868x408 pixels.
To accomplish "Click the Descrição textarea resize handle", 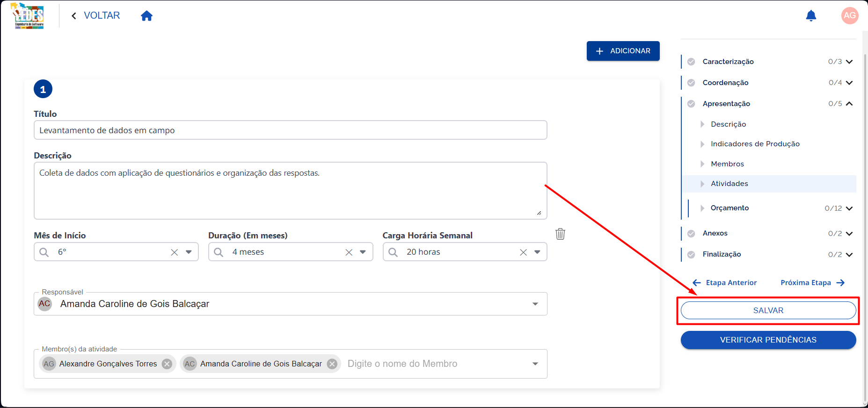I will pyautogui.click(x=539, y=213).
